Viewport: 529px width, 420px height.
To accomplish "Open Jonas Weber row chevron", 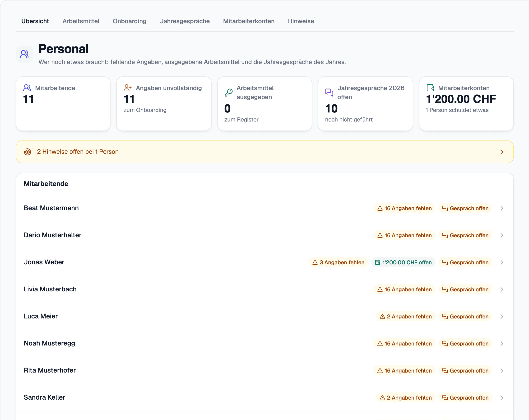I will (x=502, y=262).
